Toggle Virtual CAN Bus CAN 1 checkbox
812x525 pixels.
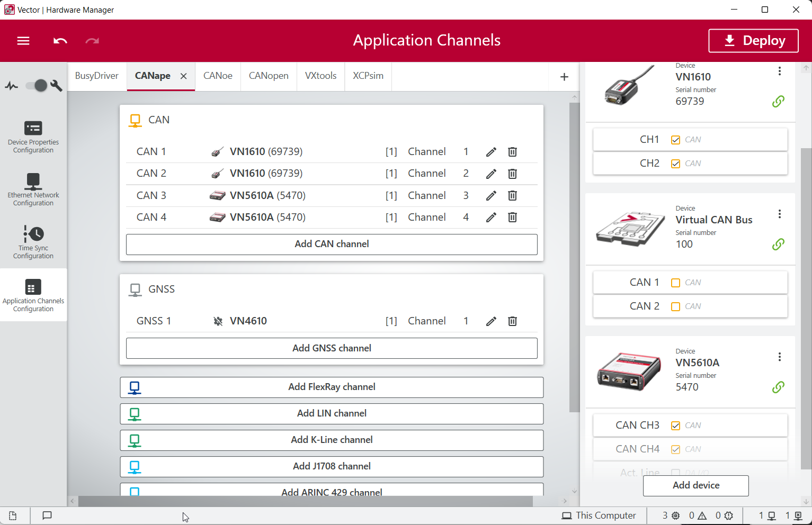(x=675, y=283)
